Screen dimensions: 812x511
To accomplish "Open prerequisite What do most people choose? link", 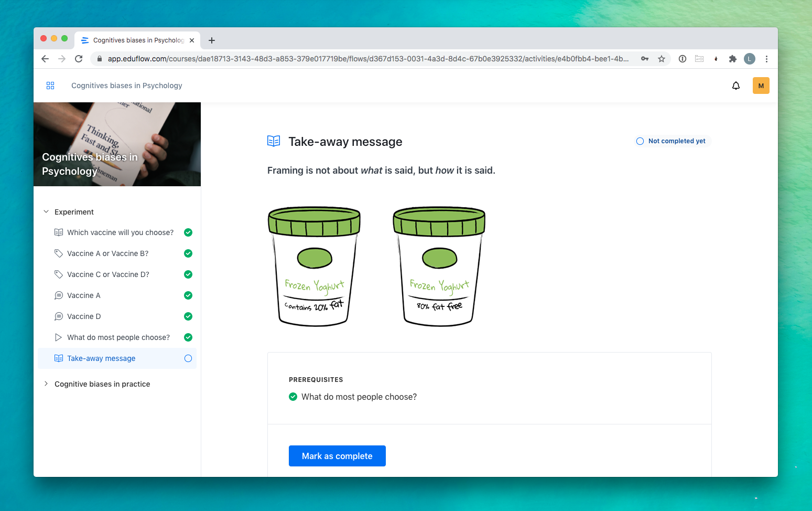I will point(359,397).
